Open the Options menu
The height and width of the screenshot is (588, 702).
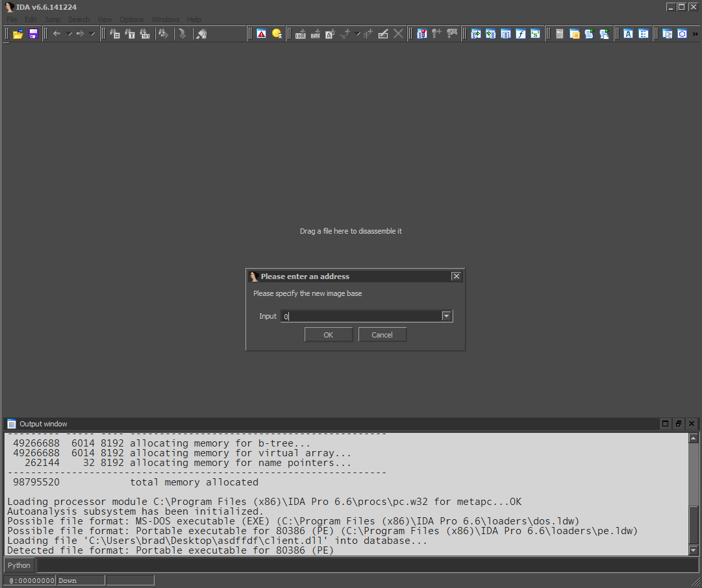pyautogui.click(x=132, y=19)
